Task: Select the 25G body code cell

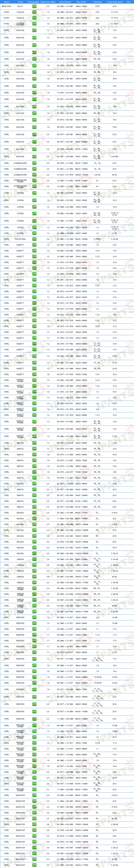Action: [98, 24]
